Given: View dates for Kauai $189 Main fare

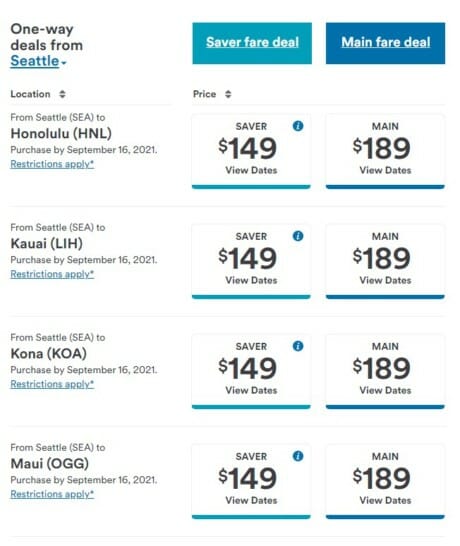Looking at the screenshot, I should pyautogui.click(x=385, y=262).
